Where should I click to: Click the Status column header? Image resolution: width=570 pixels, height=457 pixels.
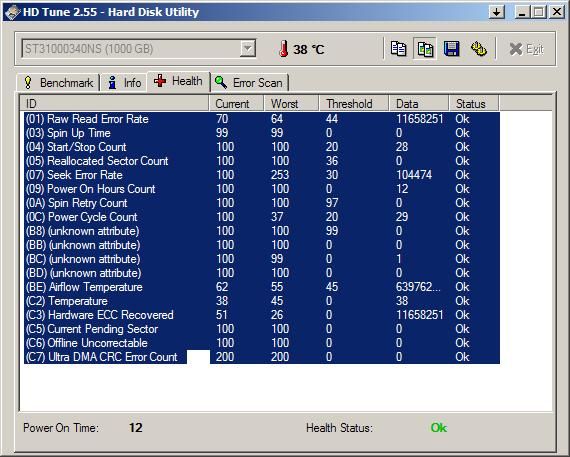pos(474,104)
